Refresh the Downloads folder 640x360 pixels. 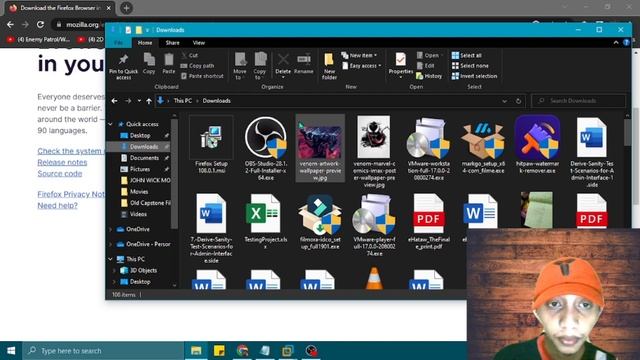coord(518,101)
